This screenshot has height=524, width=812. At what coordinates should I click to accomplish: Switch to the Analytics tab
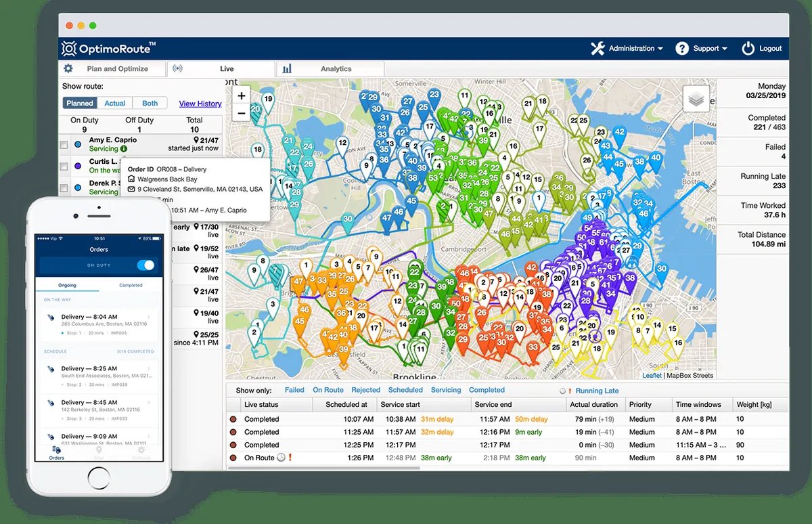(x=330, y=68)
